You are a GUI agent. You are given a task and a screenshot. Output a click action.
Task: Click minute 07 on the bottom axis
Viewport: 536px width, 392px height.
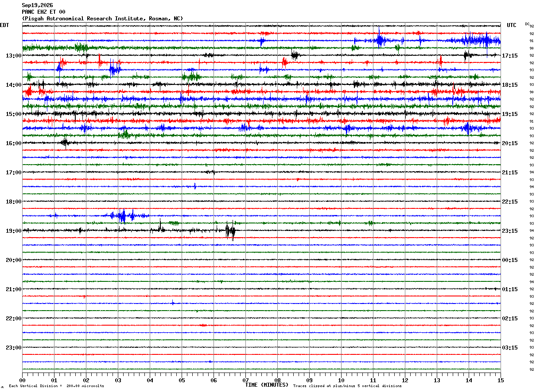[245, 380]
